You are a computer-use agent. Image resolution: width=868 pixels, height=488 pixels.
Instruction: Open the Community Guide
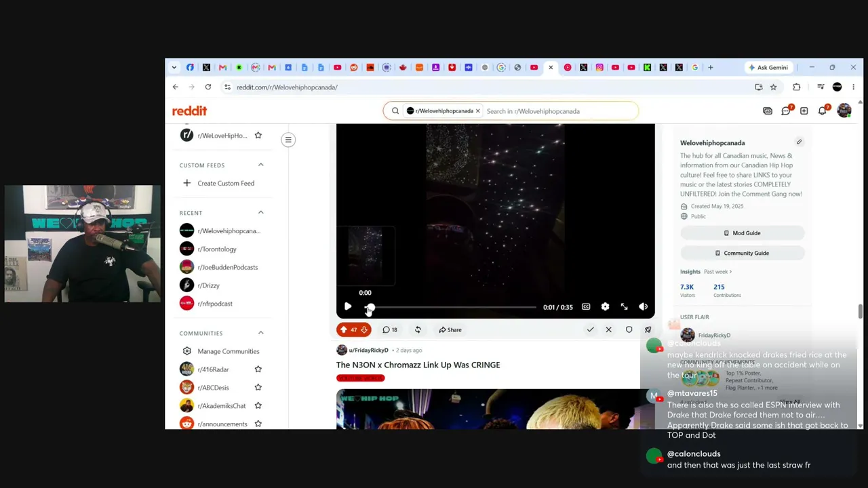coord(743,253)
